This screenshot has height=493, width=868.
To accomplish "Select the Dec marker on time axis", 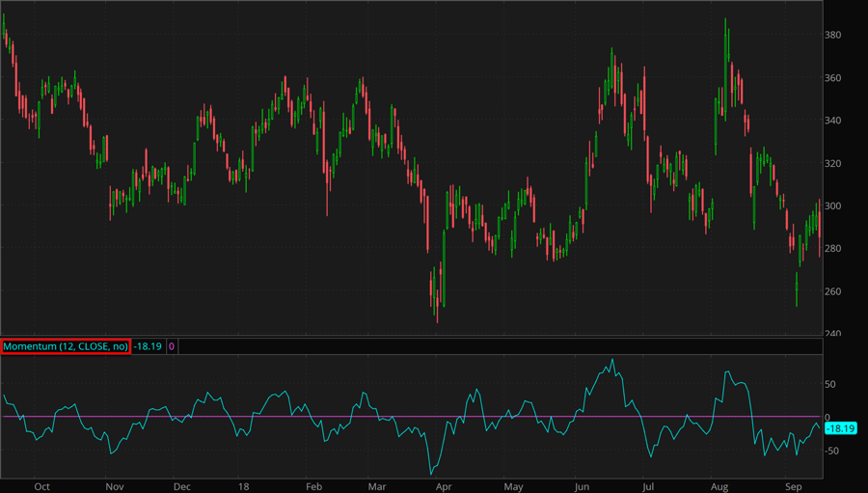I will point(181,487).
